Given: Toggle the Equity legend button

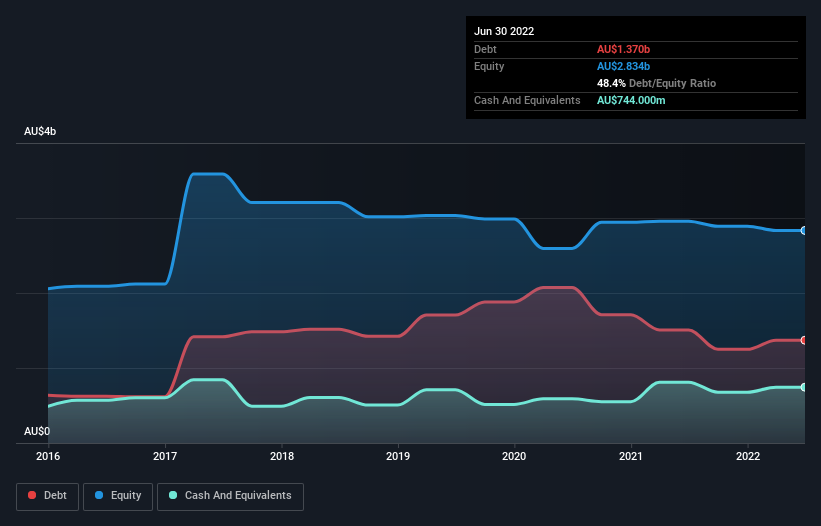Looking at the screenshot, I should click(x=118, y=496).
